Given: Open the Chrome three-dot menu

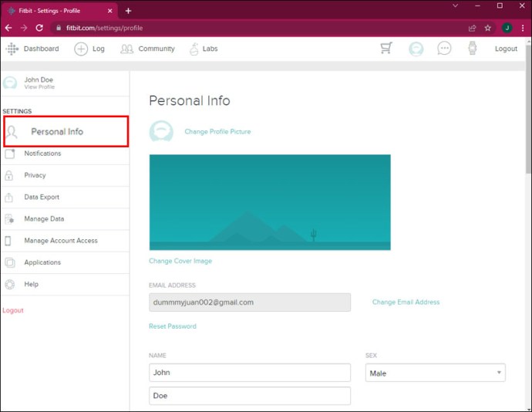Looking at the screenshot, I should 523,28.
